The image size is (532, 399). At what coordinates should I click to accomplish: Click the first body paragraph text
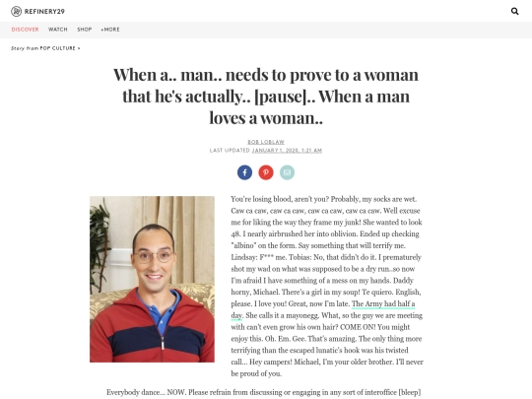point(327,286)
